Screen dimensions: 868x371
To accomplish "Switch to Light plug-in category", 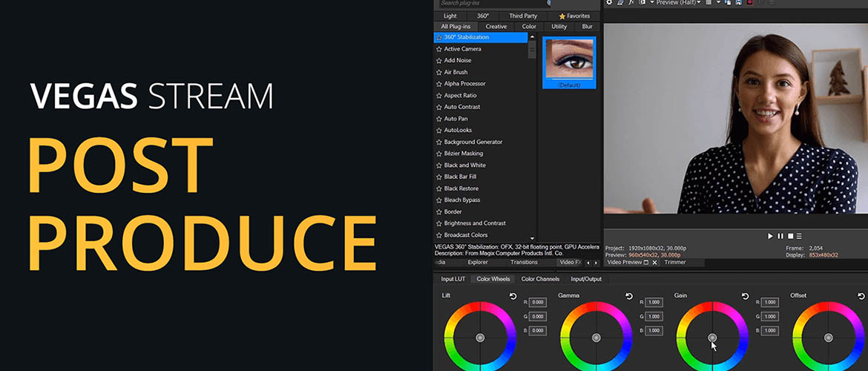I will click(x=450, y=16).
